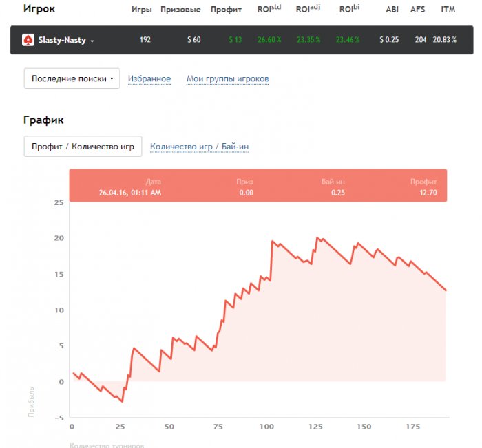Open the Избранное link
Screen dimensions: 482x448
[149, 79]
